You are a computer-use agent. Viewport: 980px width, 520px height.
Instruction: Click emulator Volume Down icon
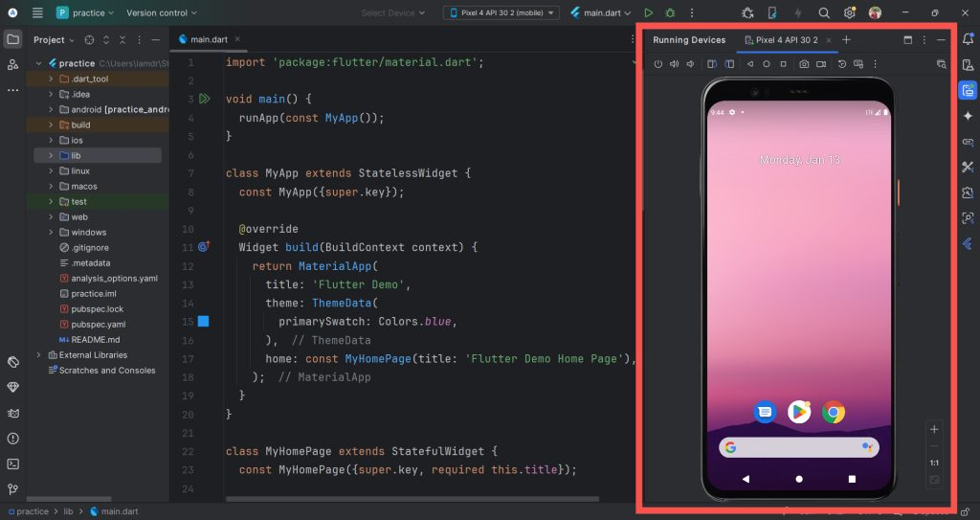point(691,64)
